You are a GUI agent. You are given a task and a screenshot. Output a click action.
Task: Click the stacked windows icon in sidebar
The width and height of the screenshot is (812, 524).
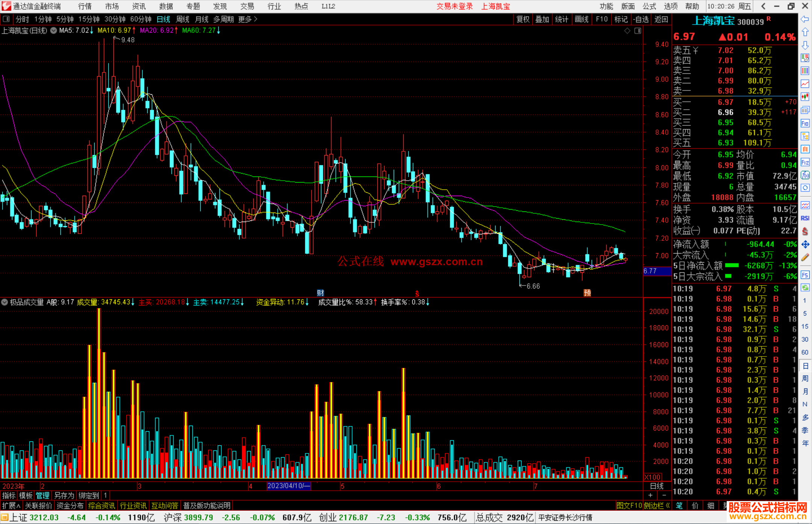tap(805, 110)
